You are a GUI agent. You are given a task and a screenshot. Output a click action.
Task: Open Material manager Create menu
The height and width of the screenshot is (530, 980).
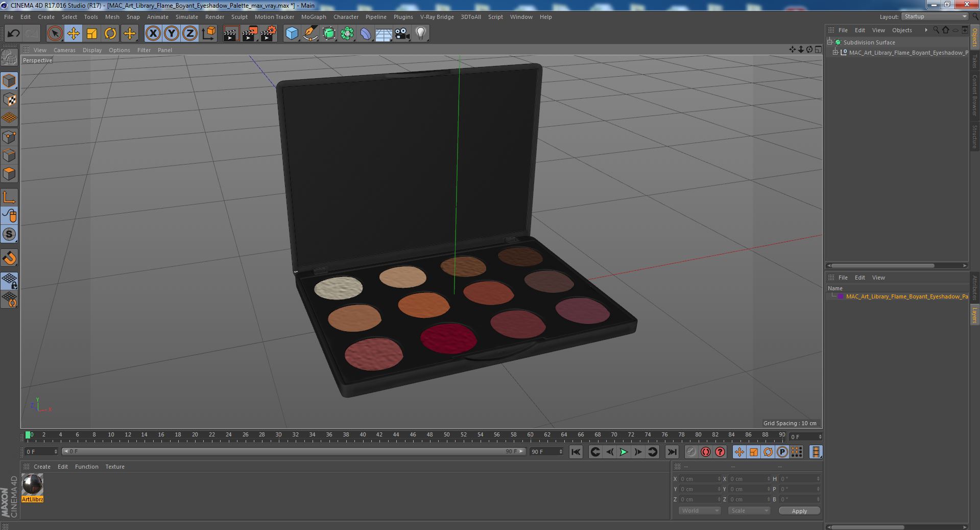[42, 467]
